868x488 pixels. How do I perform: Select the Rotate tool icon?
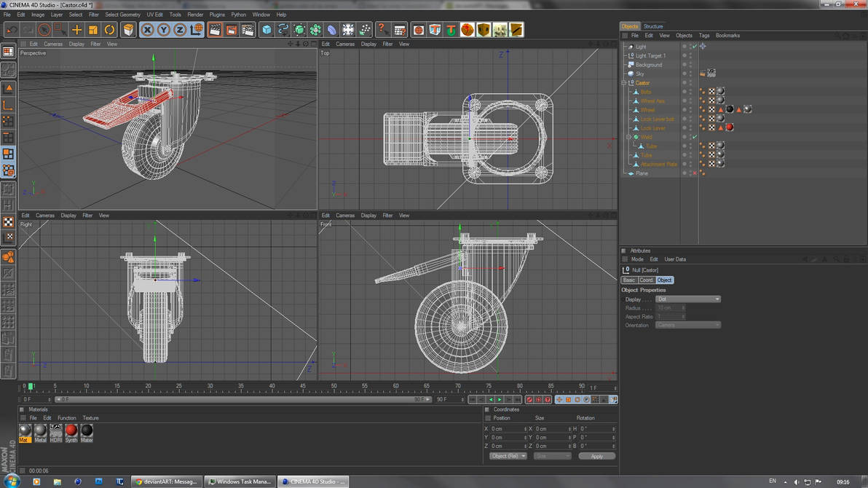(x=109, y=30)
